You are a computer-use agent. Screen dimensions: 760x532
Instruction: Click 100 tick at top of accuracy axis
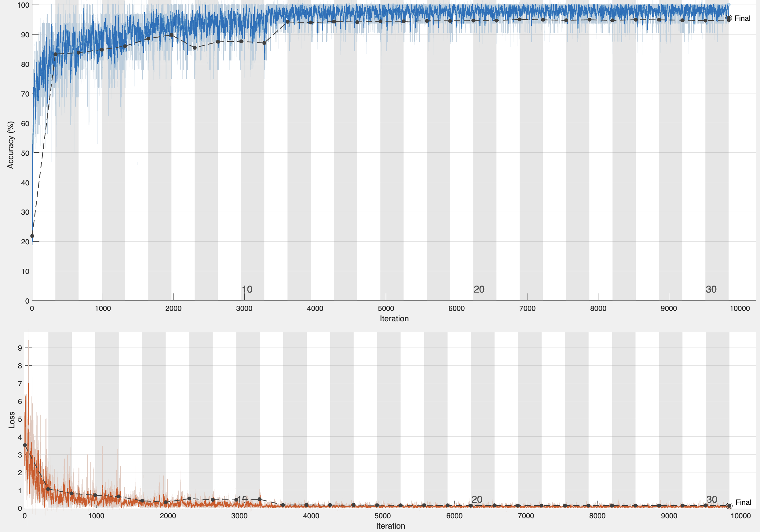pos(23,5)
